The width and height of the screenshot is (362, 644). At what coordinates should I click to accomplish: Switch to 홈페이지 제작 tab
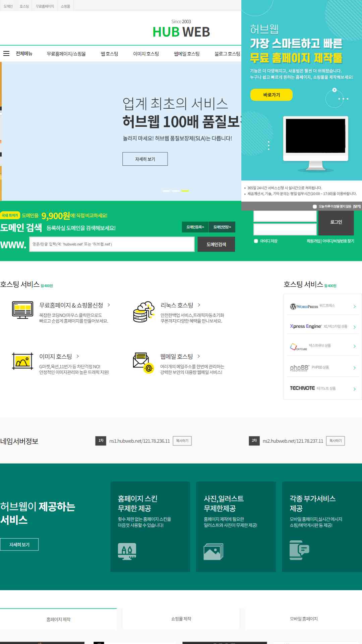click(58, 619)
